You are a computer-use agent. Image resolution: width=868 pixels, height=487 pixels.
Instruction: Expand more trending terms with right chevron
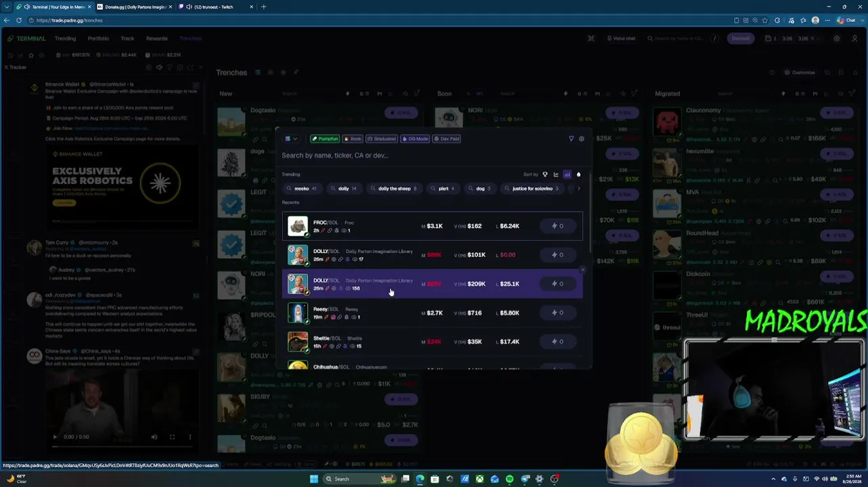click(x=578, y=189)
